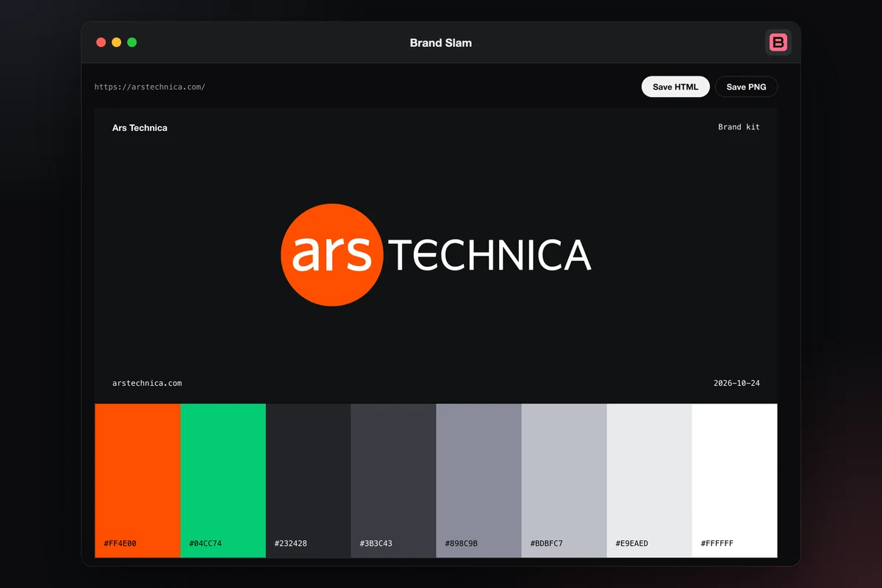The height and width of the screenshot is (588, 882).
Task: Click the date "2026-10-24"
Action: pos(736,383)
